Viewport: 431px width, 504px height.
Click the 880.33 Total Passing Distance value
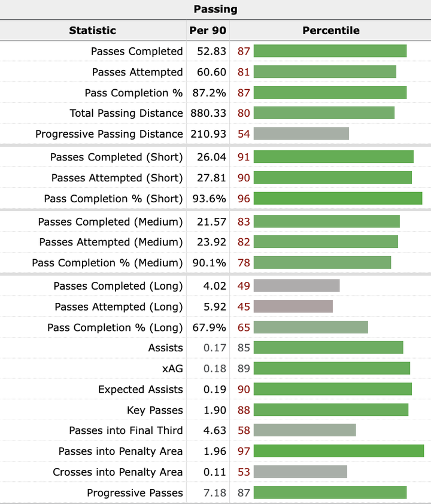(207, 113)
